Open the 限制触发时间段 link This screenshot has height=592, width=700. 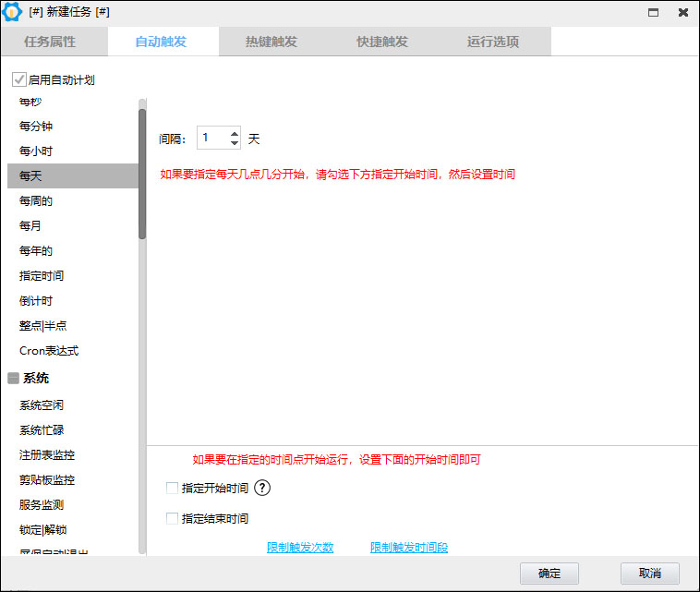tap(409, 548)
